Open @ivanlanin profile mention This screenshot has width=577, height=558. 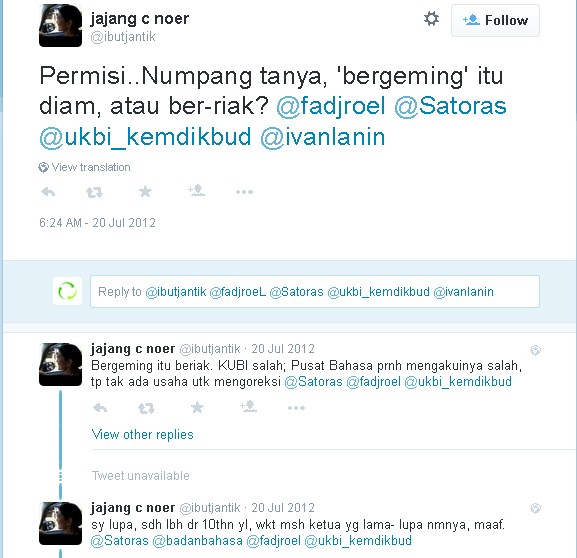323,137
